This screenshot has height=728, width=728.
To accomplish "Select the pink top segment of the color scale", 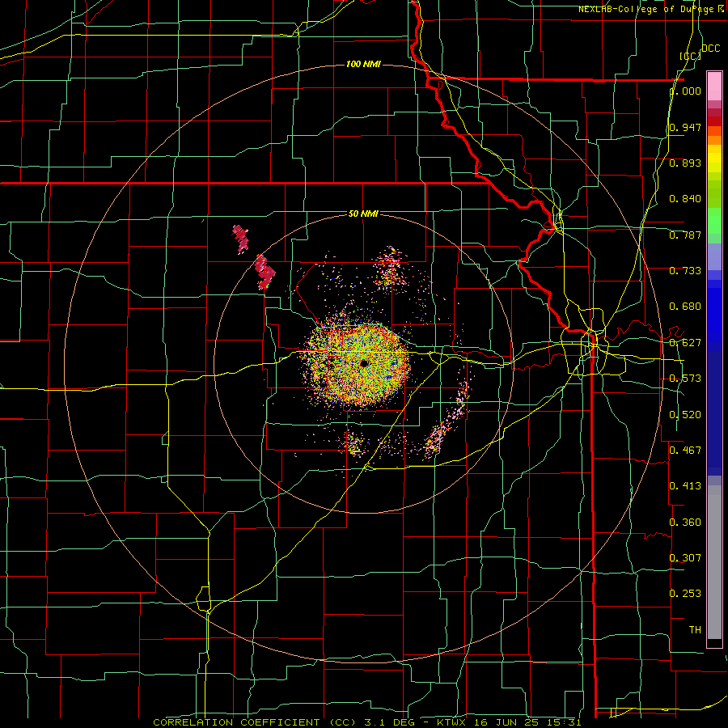I will tap(714, 86).
